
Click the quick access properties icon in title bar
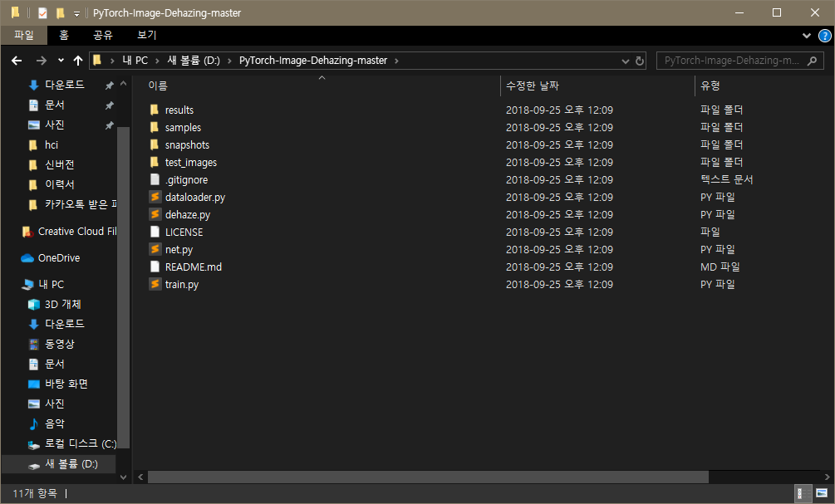point(42,12)
